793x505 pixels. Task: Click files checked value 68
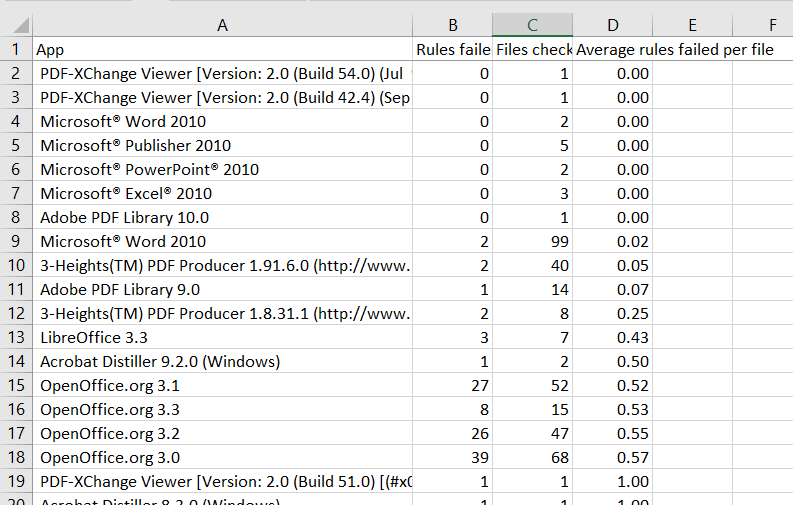[x=533, y=457]
